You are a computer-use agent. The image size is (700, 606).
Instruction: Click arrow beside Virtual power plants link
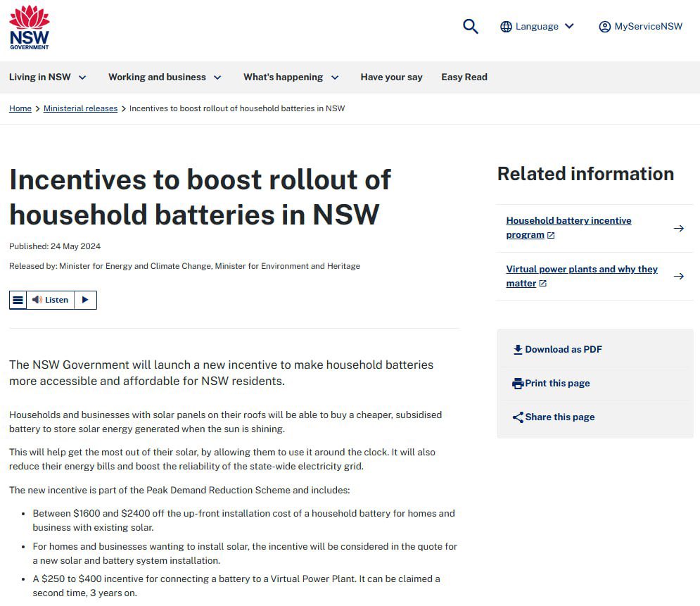click(x=679, y=277)
